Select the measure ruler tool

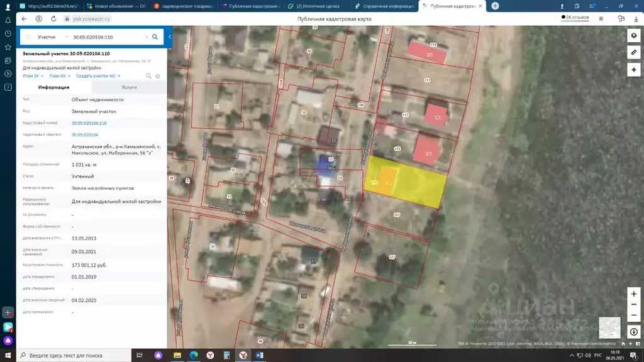coord(634,52)
